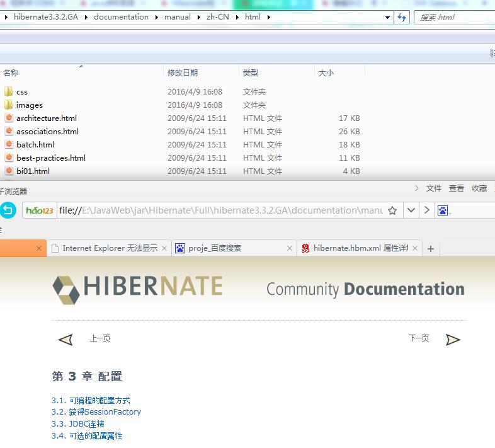Click the 下一页 link
The width and height of the screenshot is (495, 448).
click(x=419, y=339)
